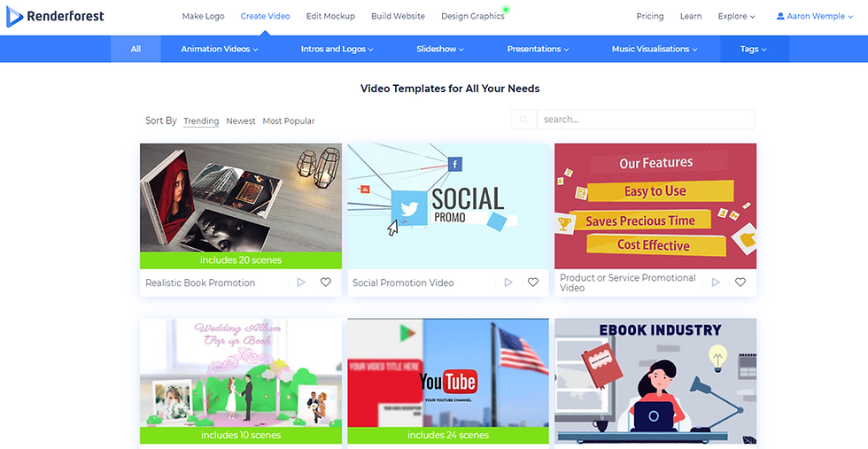868x449 pixels.
Task: Open the Ebook Industry template thumbnail
Action: click(655, 382)
